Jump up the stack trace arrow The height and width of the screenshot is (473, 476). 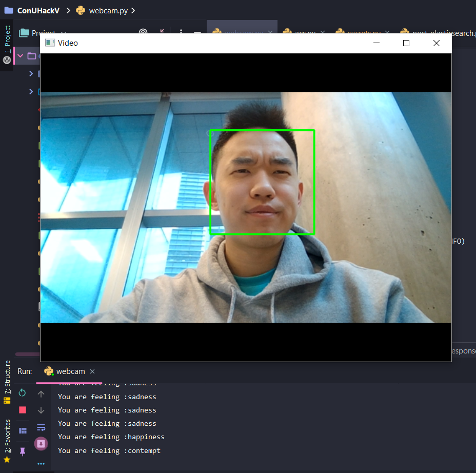click(41, 394)
